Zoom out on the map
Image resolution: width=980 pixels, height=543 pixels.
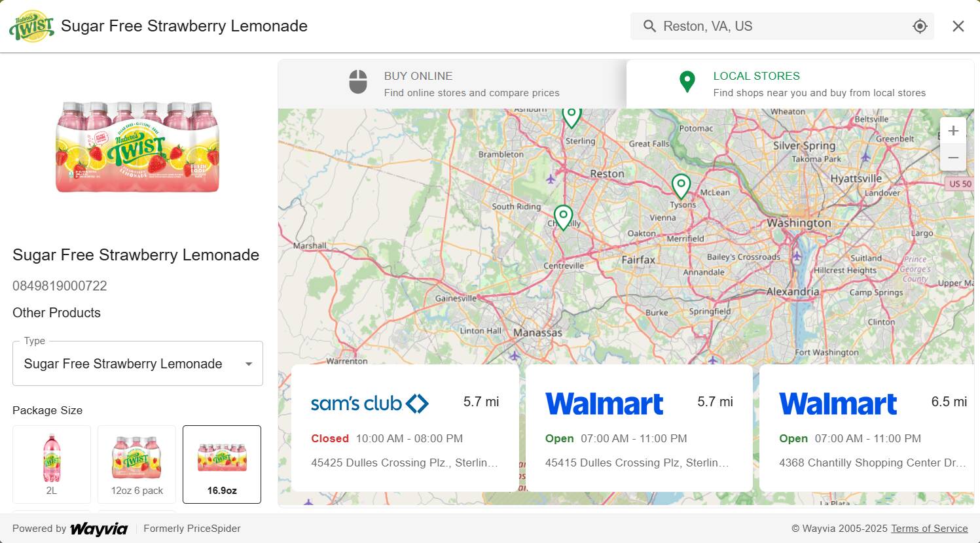pyautogui.click(x=953, y=158)
